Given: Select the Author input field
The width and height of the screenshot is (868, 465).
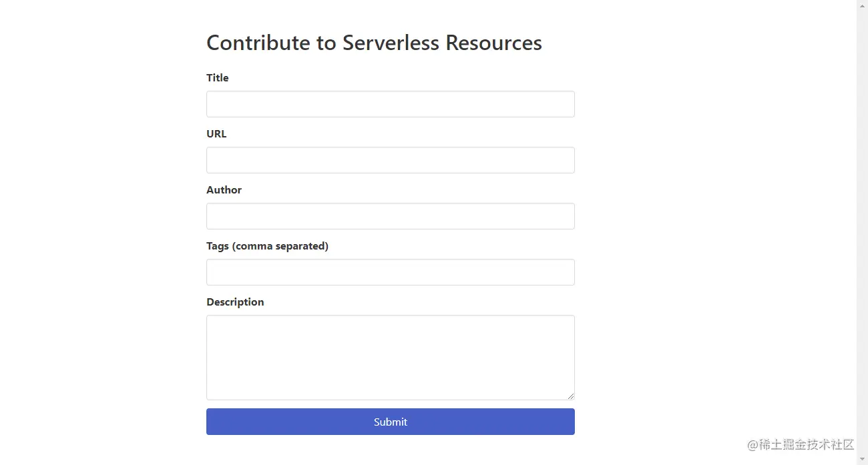Looking at the screenshot, I should (390, 216).
